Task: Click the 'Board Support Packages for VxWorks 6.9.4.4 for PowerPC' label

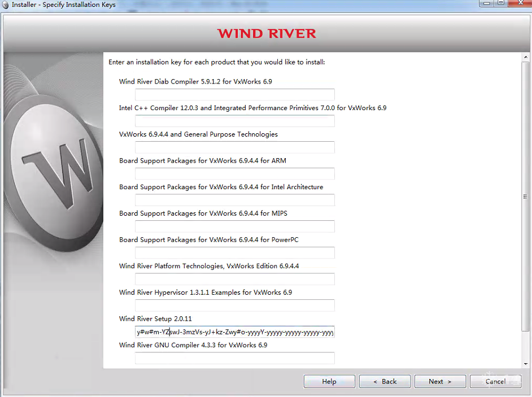Action: [208, 240]
